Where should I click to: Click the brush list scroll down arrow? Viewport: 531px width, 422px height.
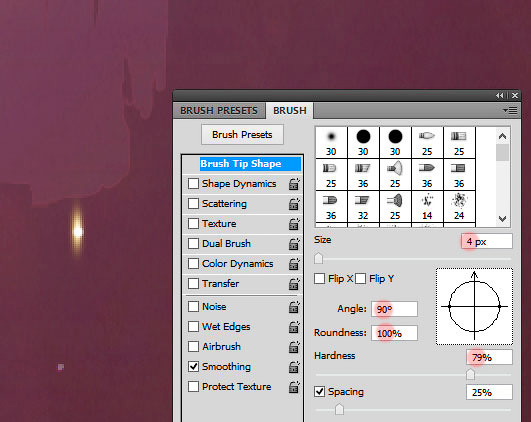[503, 219]
